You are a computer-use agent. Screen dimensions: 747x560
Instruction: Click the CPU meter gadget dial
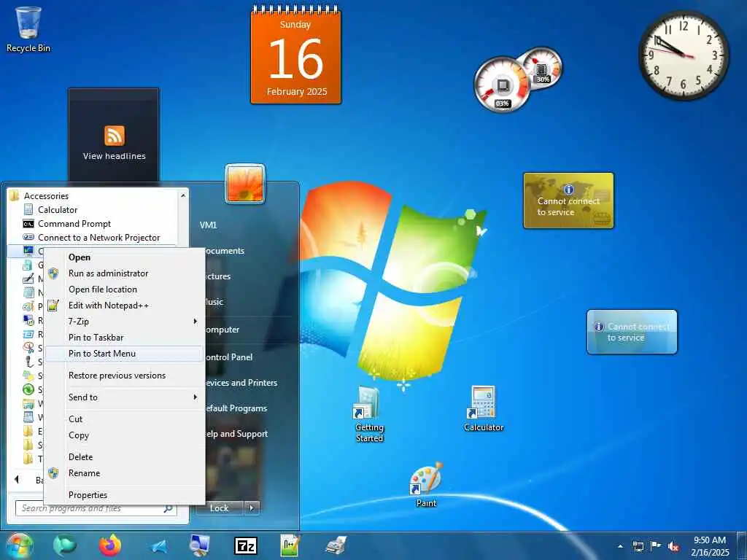(x=502, y=85)
